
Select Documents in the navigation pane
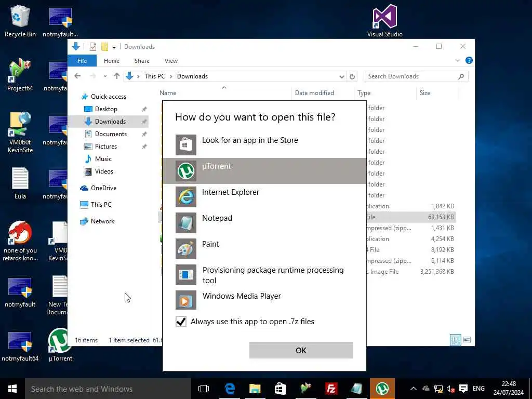coord(111,134)
